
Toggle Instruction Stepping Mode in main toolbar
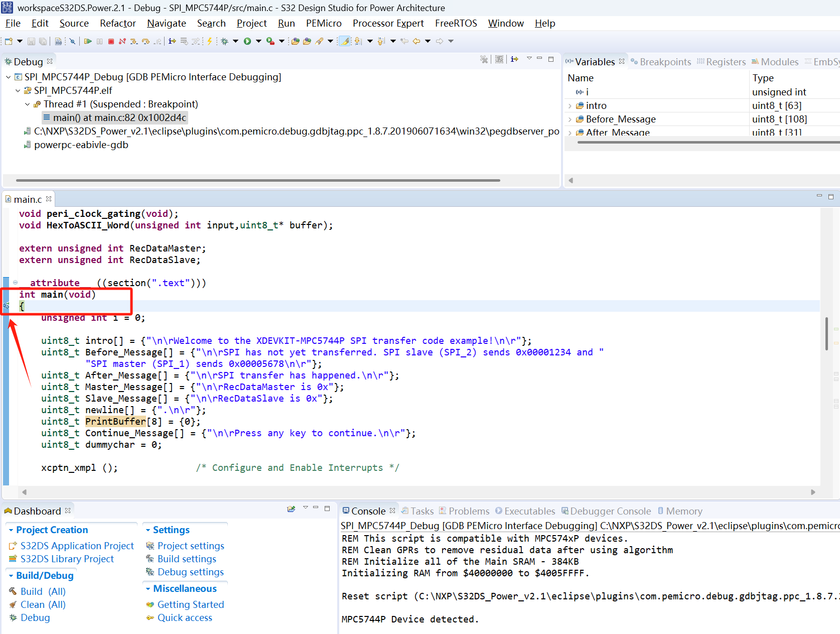pos(172,41)
